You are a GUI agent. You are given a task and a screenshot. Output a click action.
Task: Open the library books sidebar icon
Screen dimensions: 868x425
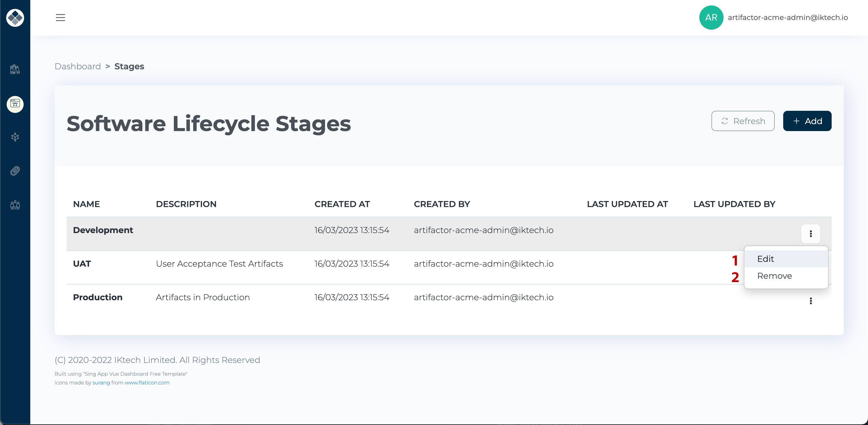coord(15,69)
